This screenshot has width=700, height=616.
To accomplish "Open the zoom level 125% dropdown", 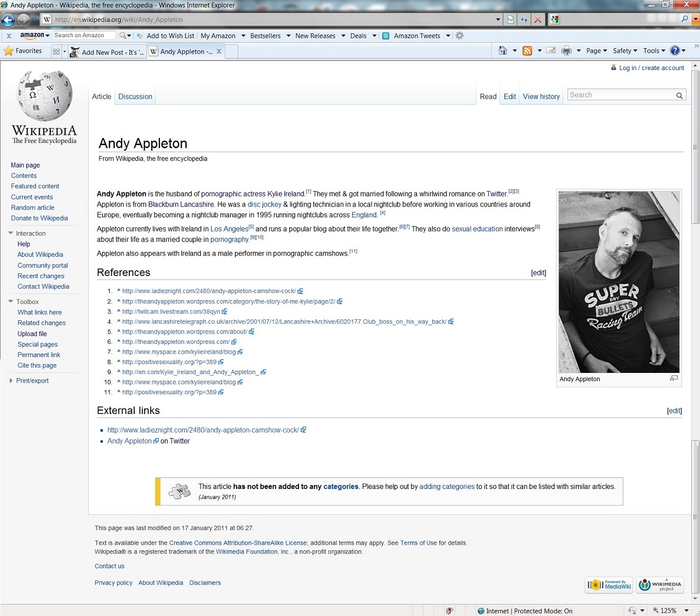I will pyautogui.click(x=686, y=611).
